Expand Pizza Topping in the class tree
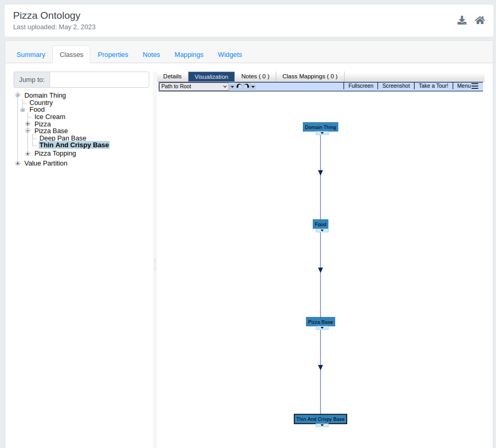This screenshot has width=496, height=448. tap(28, 153)
